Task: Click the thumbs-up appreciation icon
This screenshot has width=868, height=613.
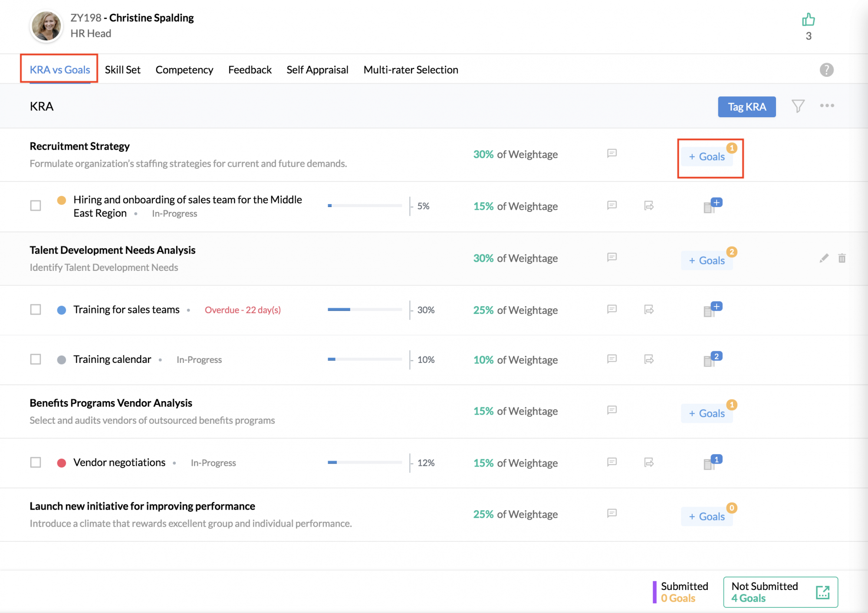Action: click(x=808, y=20)
